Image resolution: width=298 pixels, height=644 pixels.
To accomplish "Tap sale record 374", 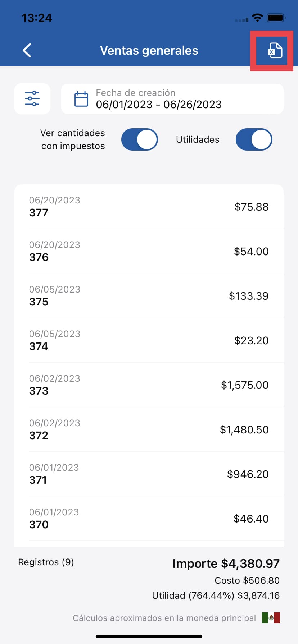I will click(149, 340).
